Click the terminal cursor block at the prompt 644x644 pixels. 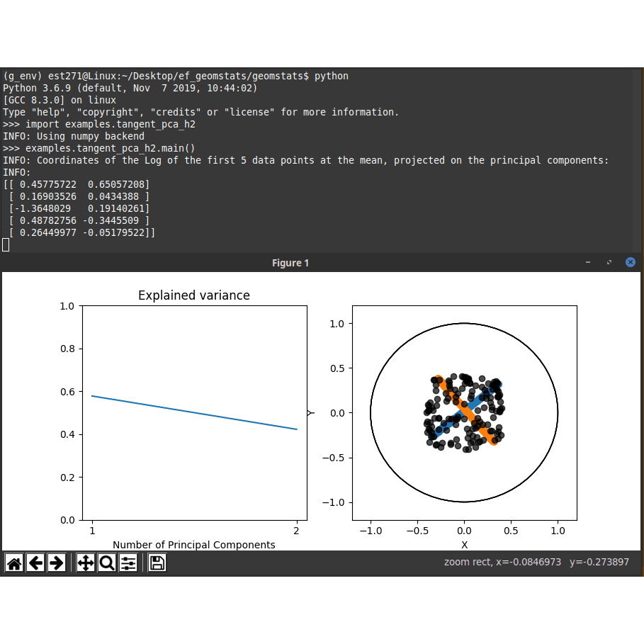6,244
